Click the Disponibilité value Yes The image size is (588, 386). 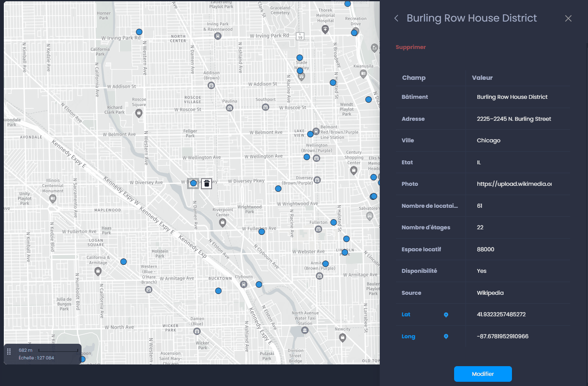tap(482, 271)
